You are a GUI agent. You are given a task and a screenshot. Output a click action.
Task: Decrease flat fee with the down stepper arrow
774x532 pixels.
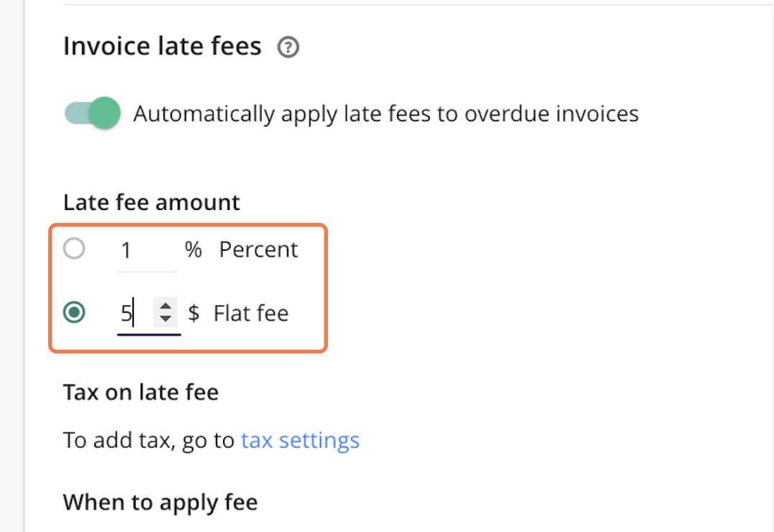pyautogui.click(x=166, y=319)
